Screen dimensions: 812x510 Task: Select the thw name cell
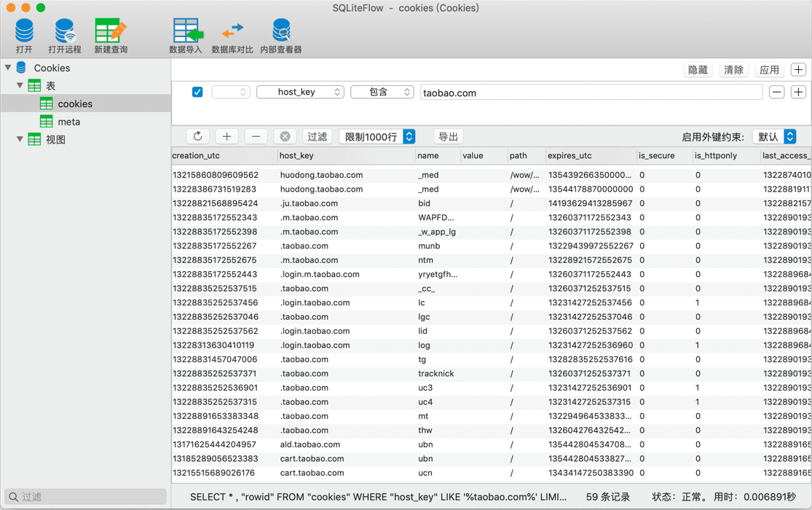coord(425,430)
